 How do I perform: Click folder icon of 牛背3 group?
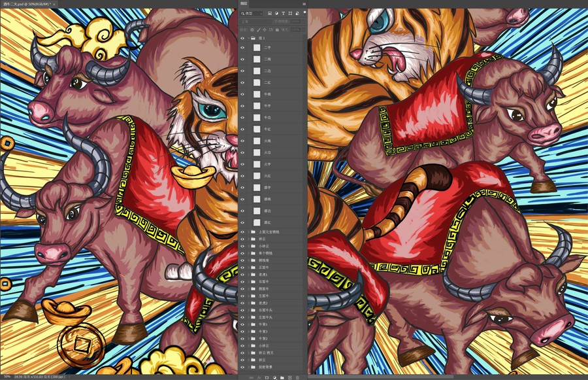click(253, 332)
